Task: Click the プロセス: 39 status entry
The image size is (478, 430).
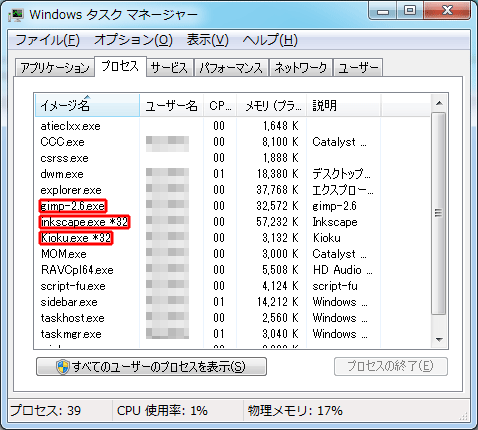Action: (x=46, y=410)
